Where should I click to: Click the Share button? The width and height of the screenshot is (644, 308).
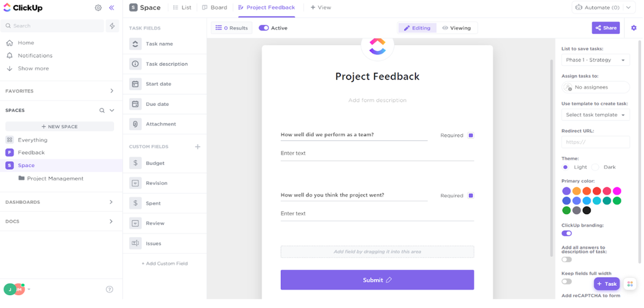[605, 28]
